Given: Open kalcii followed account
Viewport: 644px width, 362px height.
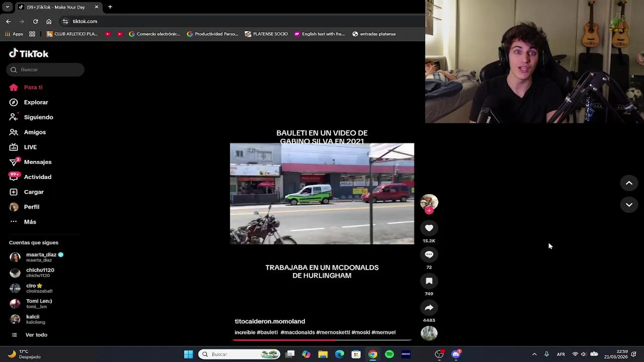Looking at the screenshot, I should [x=28, y=319].
